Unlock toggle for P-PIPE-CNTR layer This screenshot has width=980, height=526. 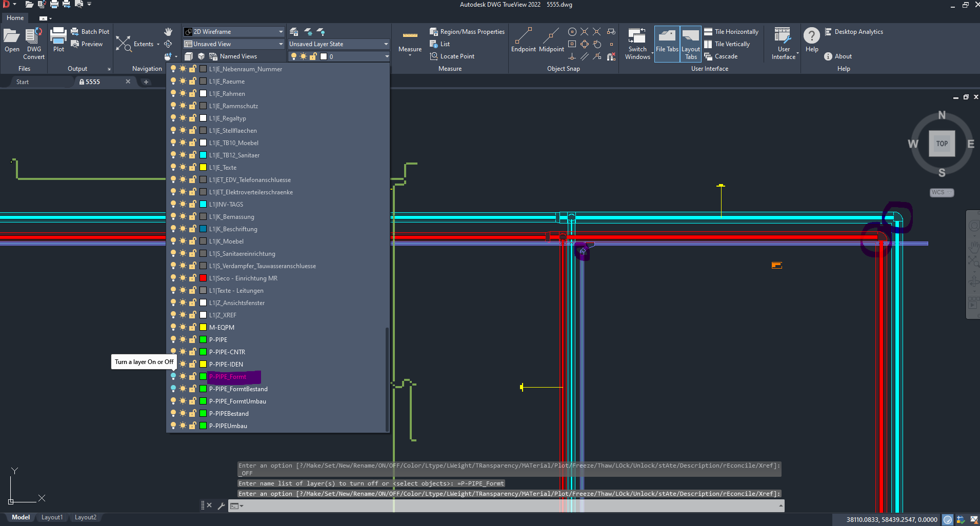pos(193,352)
